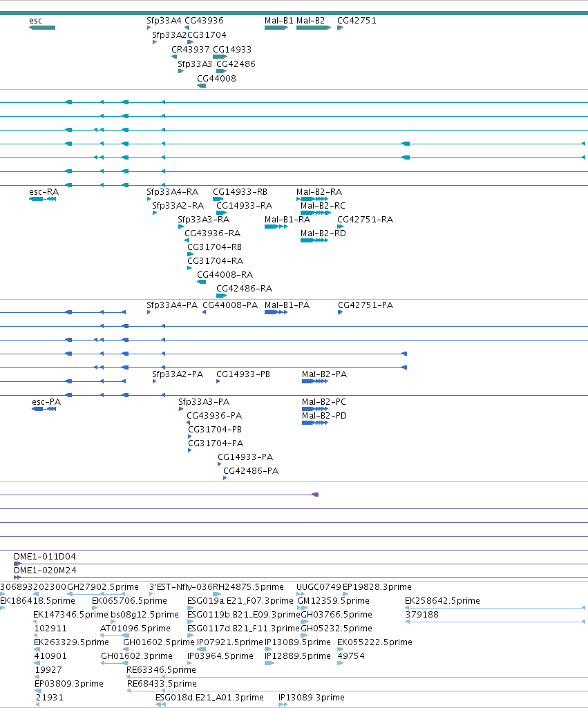Open the EP19828.3prime EST label

tap(377, 587)
